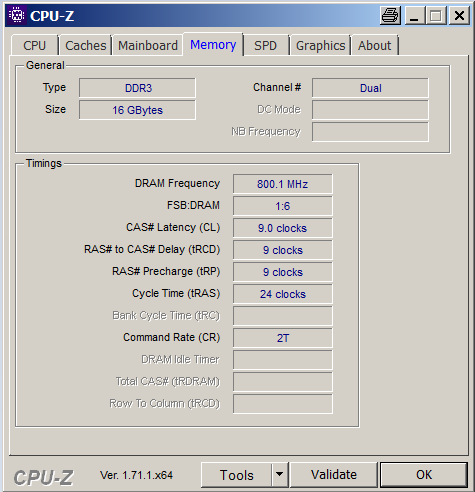Click the empty DRAM Idle Timer field

(x=283, y=360)
